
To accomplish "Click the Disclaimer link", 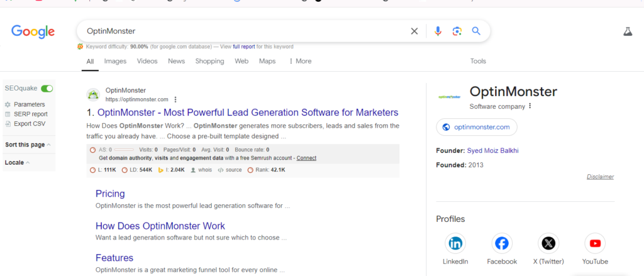I will coord(600,177).
